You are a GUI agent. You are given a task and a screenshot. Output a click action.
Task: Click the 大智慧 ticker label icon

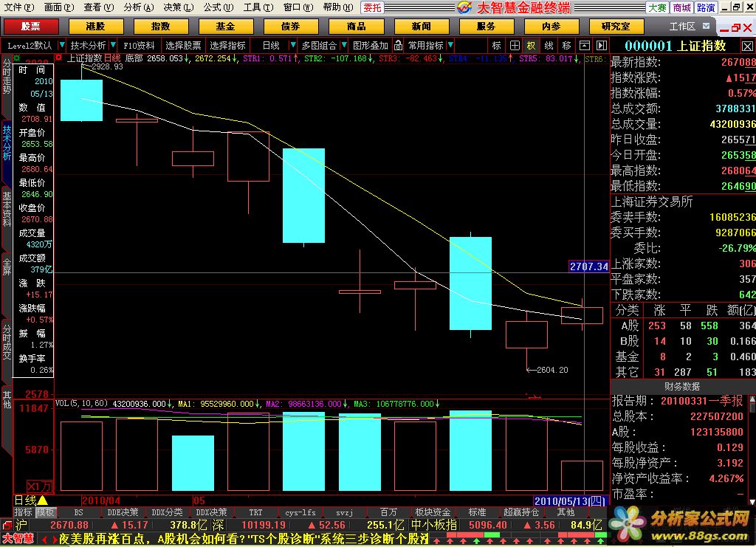(x=18, y=539)
